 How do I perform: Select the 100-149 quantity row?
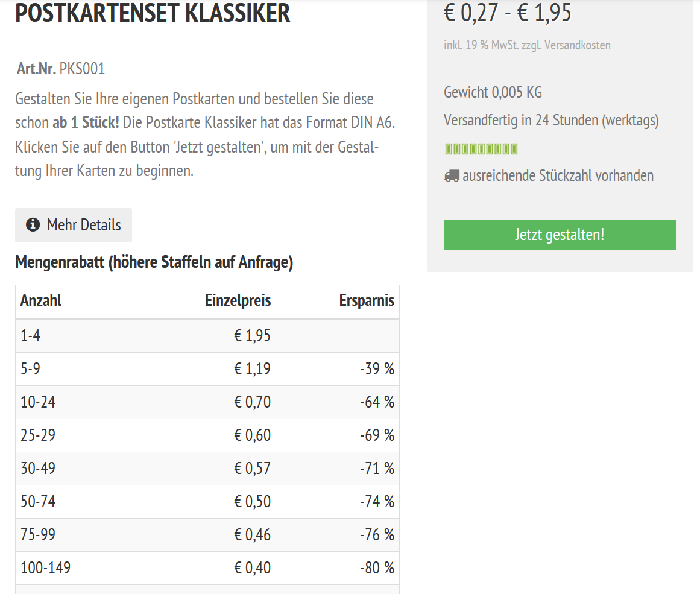[45, 568]
